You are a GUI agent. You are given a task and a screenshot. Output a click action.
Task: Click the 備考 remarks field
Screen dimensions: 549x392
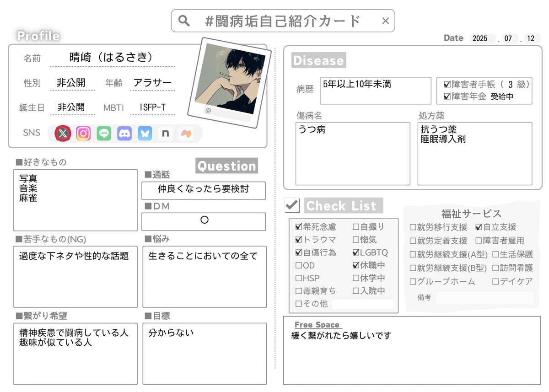484,298
